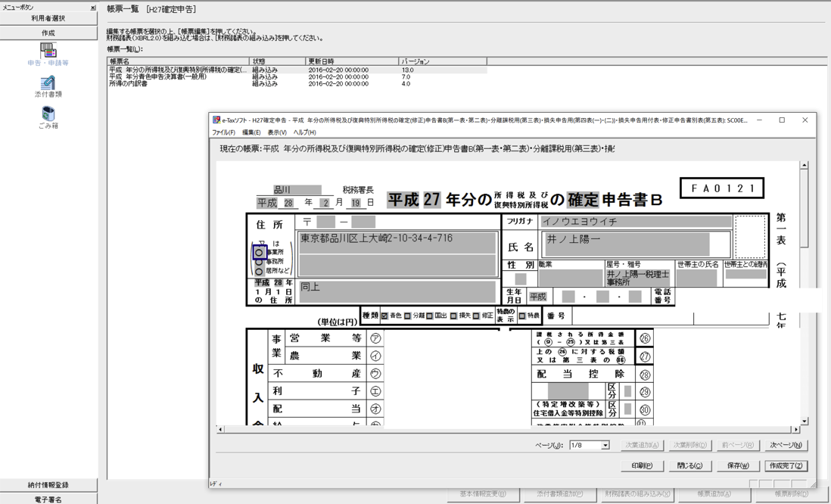Image resolution: width=831 pixels, height=504 pixels.
Task: Sort list by 帳票名 column header
Action: click(178, 61)
